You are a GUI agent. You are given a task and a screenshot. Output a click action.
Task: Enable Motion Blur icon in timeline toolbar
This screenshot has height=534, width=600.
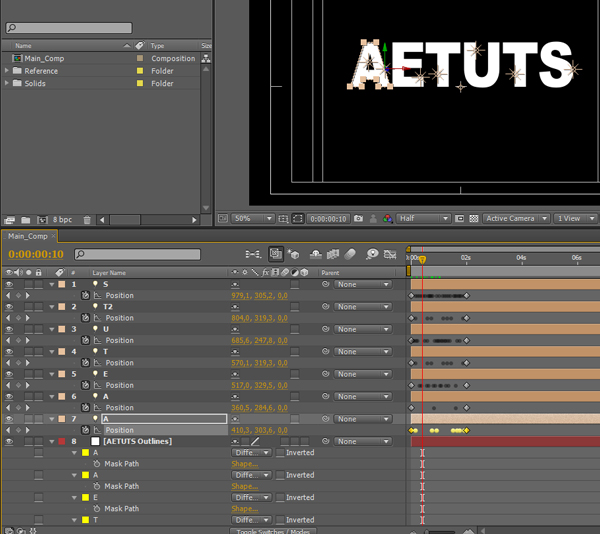click(350, 254)
